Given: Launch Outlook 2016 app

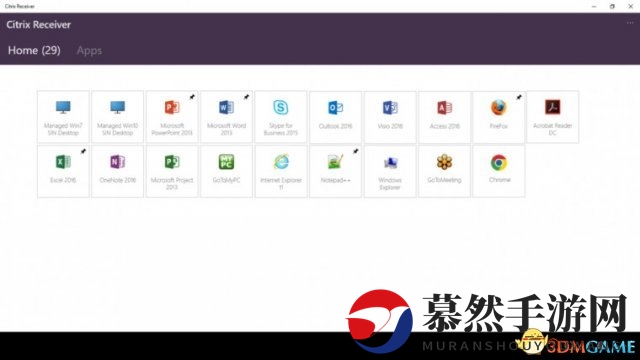Looking at the screenshot, I should (x=336, y=117).
